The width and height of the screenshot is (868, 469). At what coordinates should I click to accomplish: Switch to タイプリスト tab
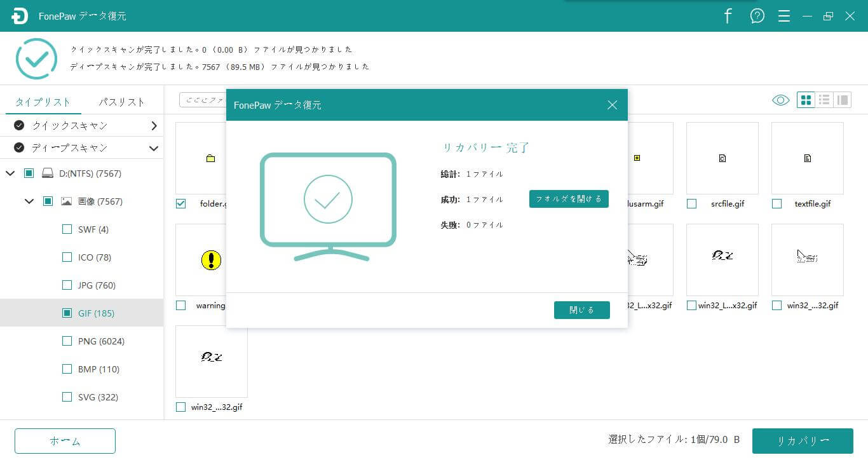click(43, 102)
